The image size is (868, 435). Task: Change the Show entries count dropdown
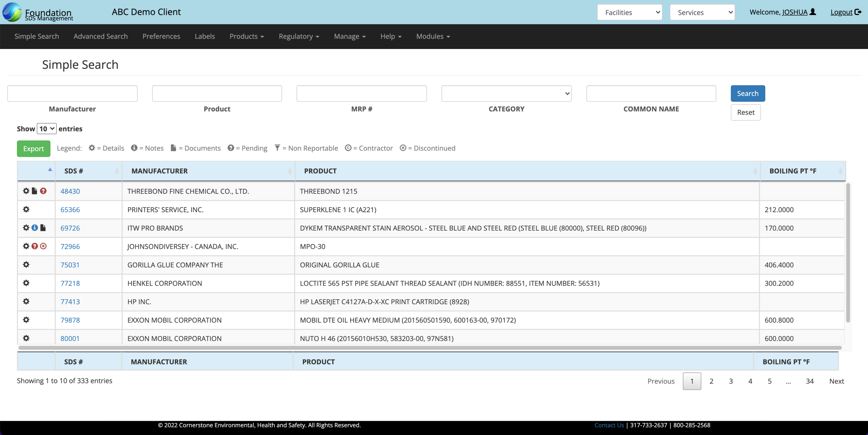[47, 128]
